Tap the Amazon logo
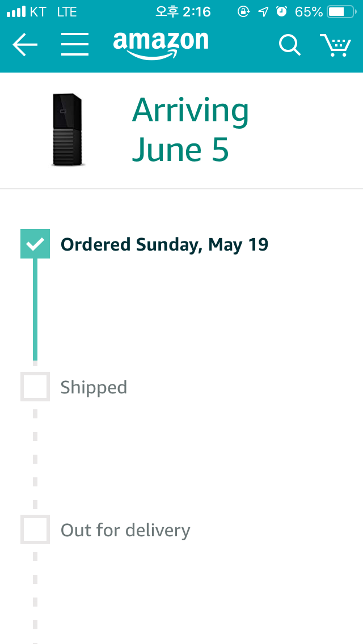363x644 pixels. click(x=161, y=44)
